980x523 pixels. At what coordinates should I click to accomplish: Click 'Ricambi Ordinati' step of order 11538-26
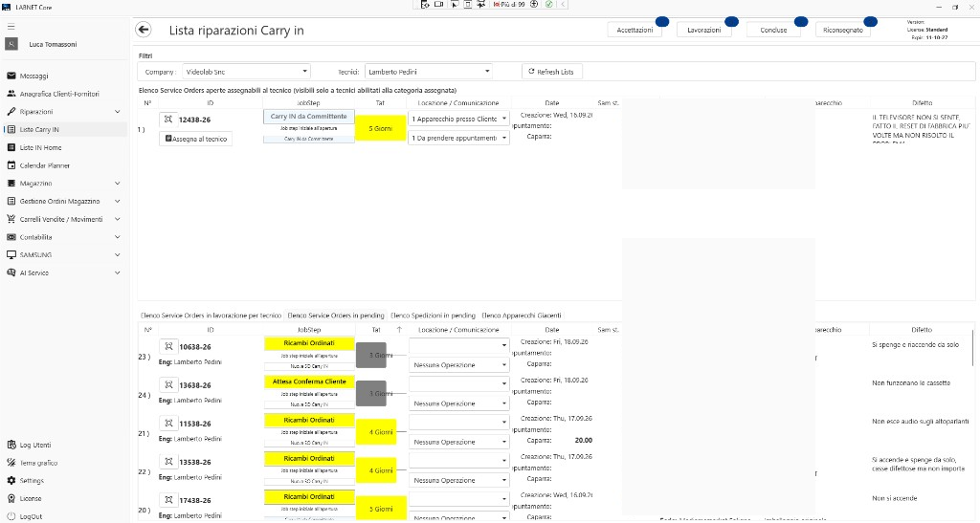pos(309,420)
